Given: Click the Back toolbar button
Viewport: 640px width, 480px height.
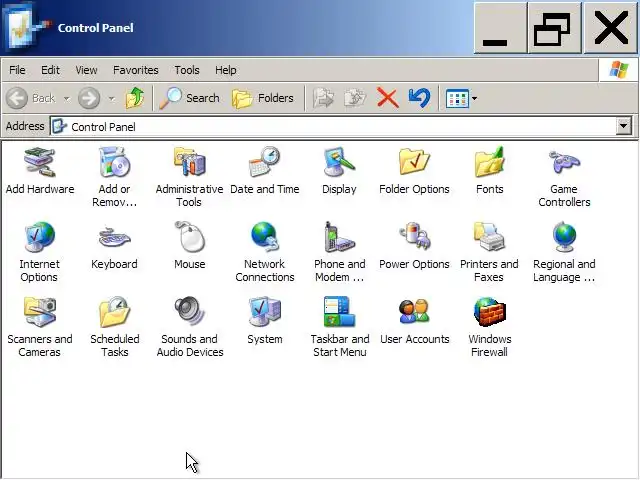Looking at the screenshot, I should tap(31, 98).
